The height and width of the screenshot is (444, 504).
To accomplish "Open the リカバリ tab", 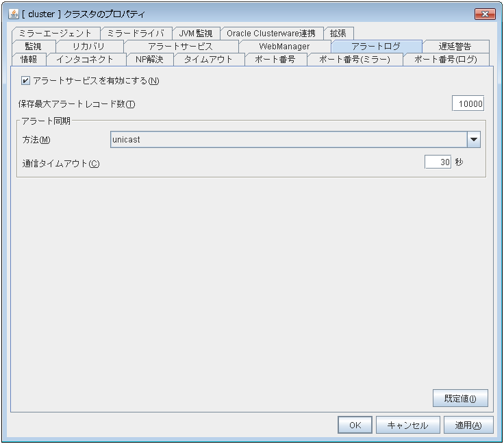I will pos(88,47).
